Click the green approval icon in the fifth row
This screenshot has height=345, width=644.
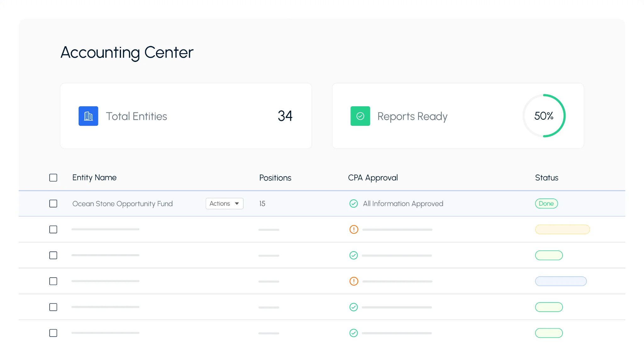(353, 307)
